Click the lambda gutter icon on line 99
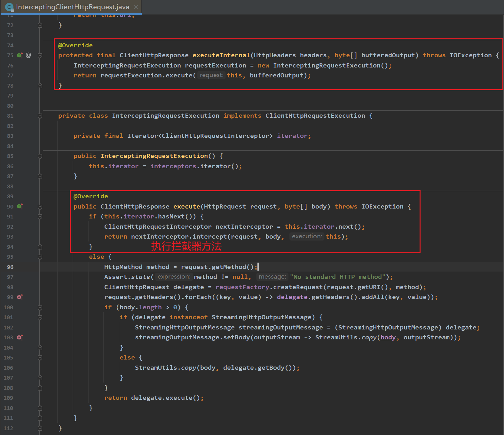This screenshot has width=504, height=435. 20,297
